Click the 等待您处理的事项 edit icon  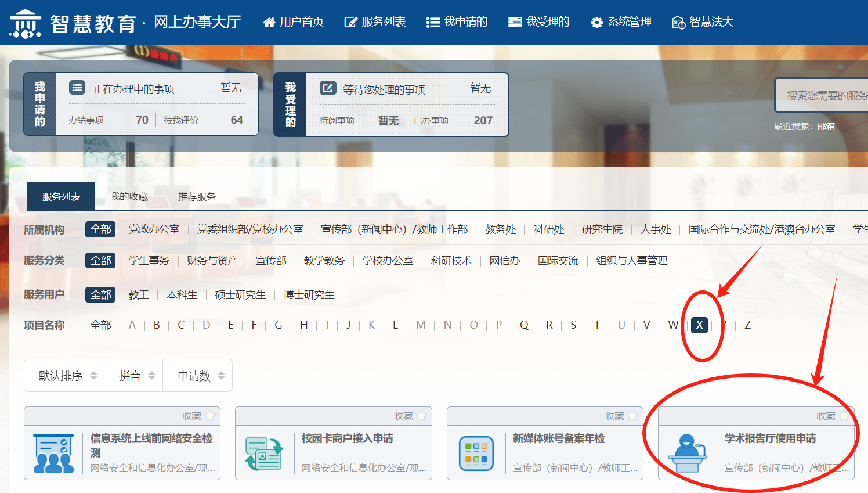(328, 88)
